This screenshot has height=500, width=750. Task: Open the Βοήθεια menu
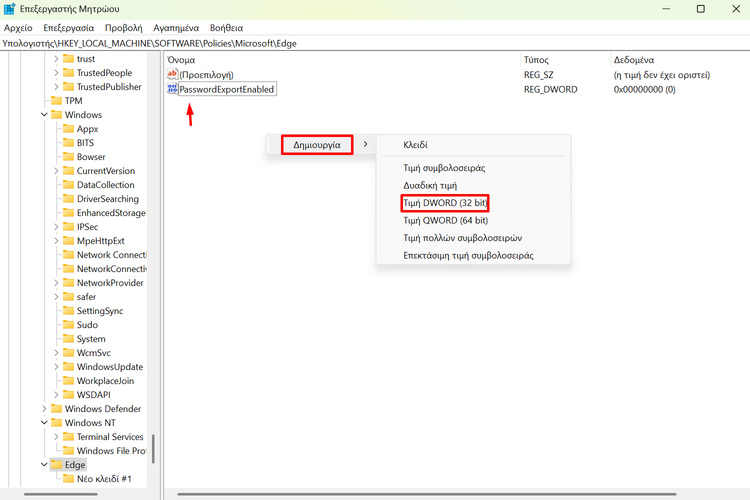[226, 28]
